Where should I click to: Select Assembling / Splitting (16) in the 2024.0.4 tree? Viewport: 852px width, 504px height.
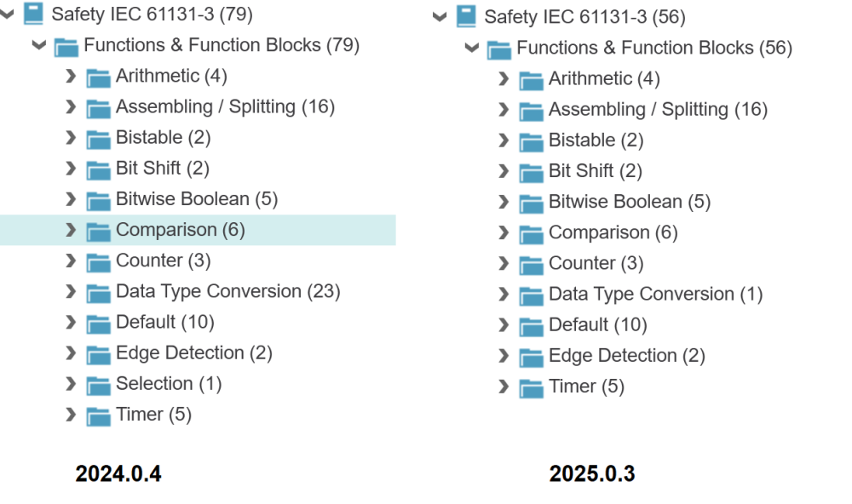click(x=225, y=106)
